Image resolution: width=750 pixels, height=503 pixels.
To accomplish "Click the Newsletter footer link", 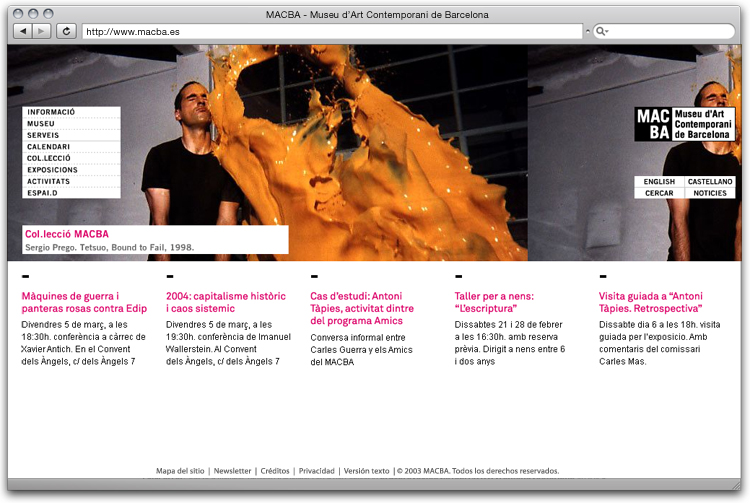I will pyautogui.click(x=233, y=470).
